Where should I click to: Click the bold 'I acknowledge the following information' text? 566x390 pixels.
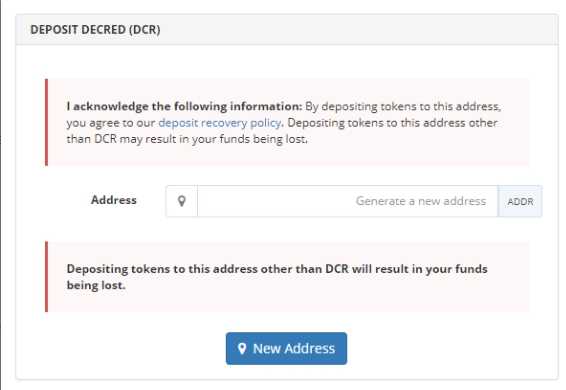tap(184, 107)
